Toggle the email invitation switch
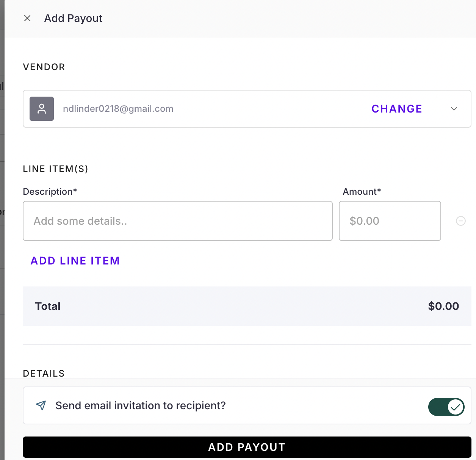 446,407
